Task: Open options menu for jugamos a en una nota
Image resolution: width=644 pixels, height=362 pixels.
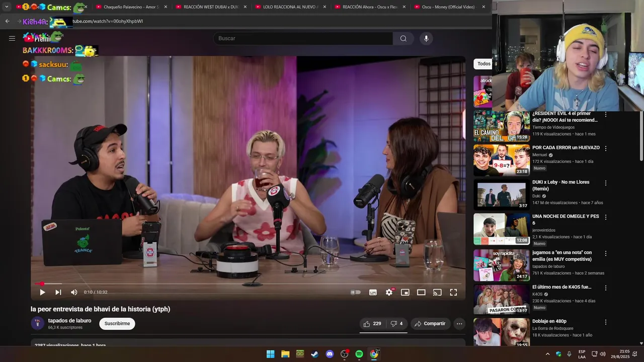Action: (606, 253)
